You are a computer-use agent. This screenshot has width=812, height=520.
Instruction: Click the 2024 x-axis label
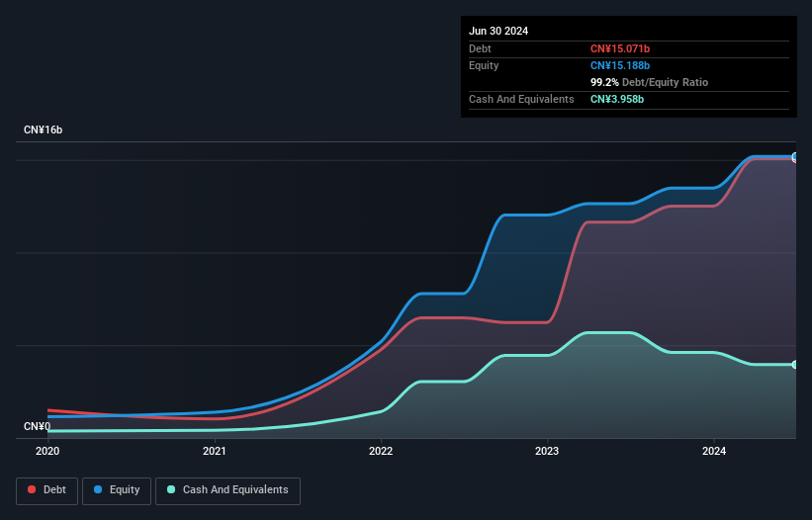point(714,451)
